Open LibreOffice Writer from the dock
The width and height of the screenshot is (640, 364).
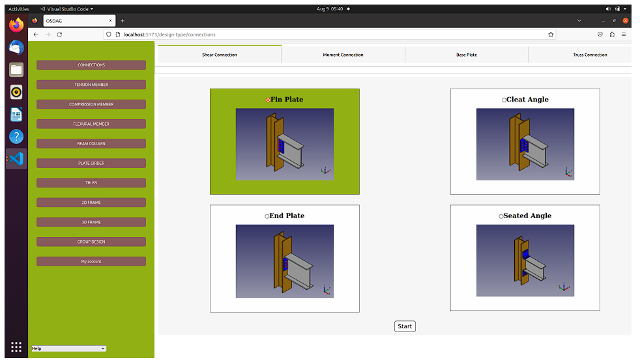[x=16, y=115]
